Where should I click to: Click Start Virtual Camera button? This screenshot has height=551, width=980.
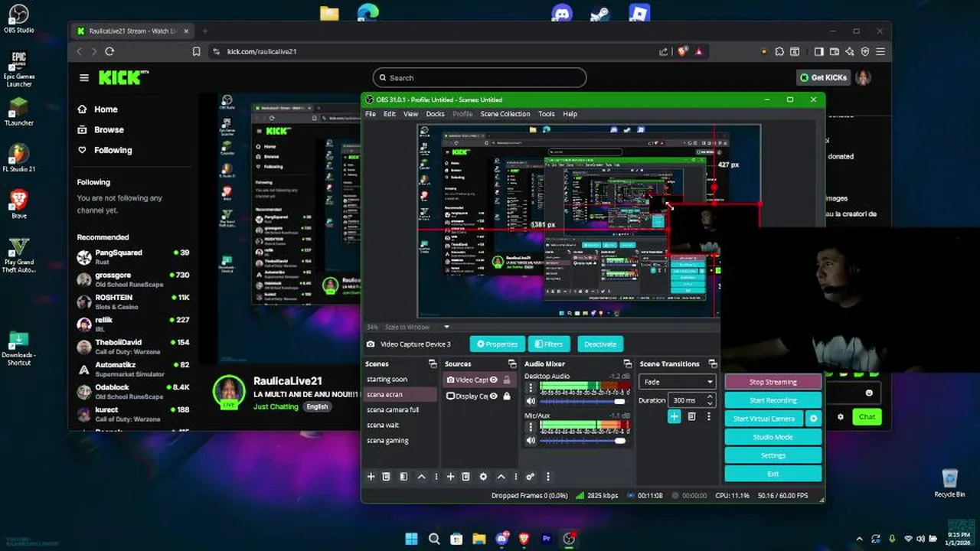coord(765,419)
